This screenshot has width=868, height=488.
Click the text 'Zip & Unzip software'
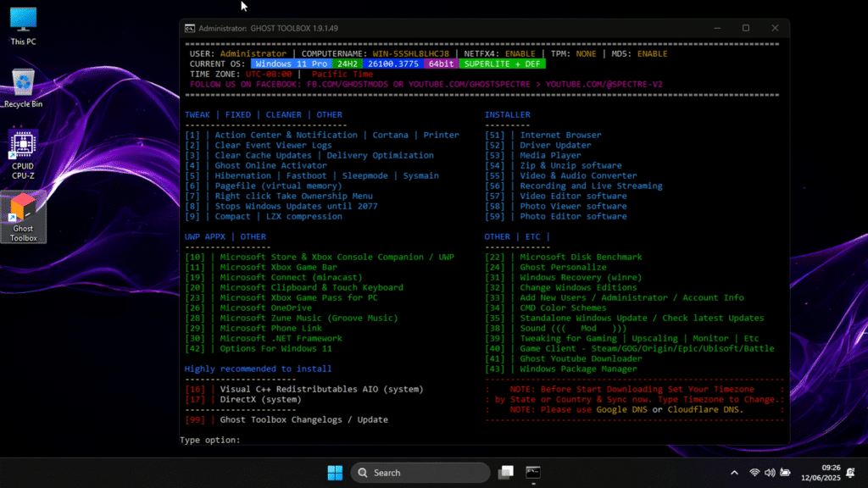(570, 165)
